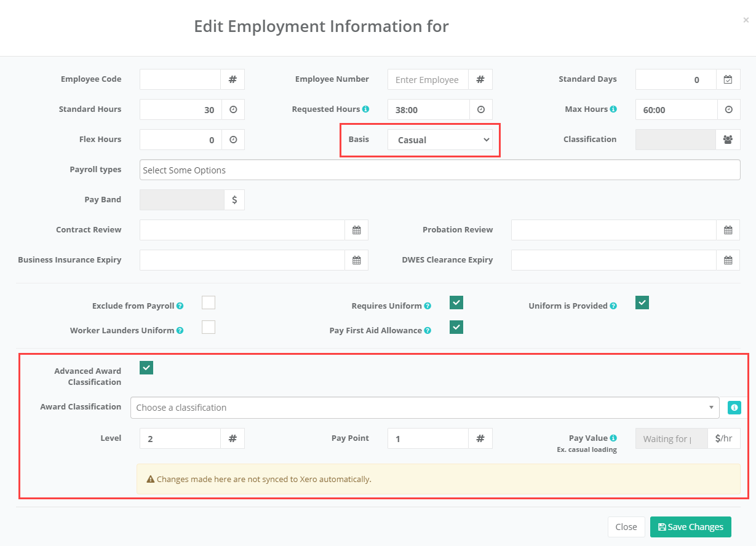Open the Probation Review calendar picker
Screen dimensions: 756x546
728,230
